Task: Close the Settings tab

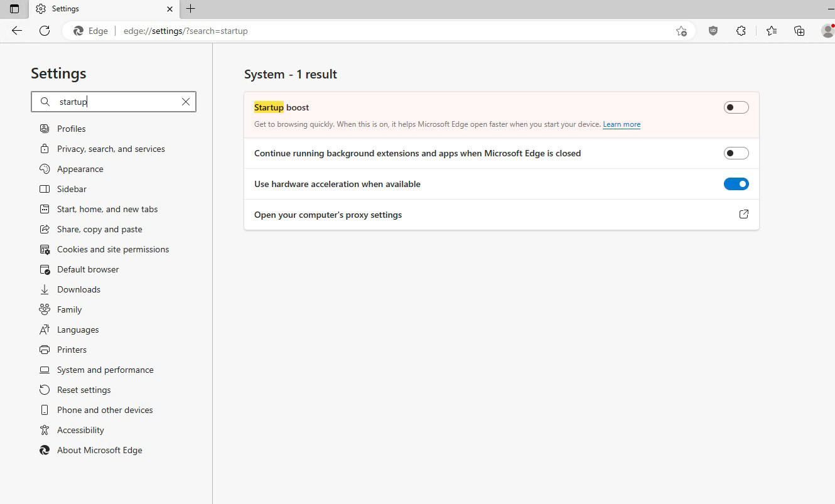Action: [x=170, y=9]
